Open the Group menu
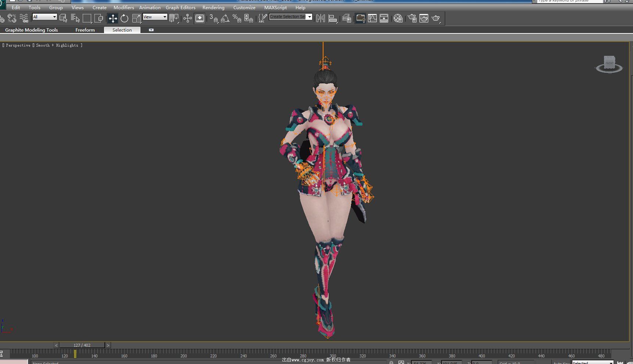 [x=56, y=7]
